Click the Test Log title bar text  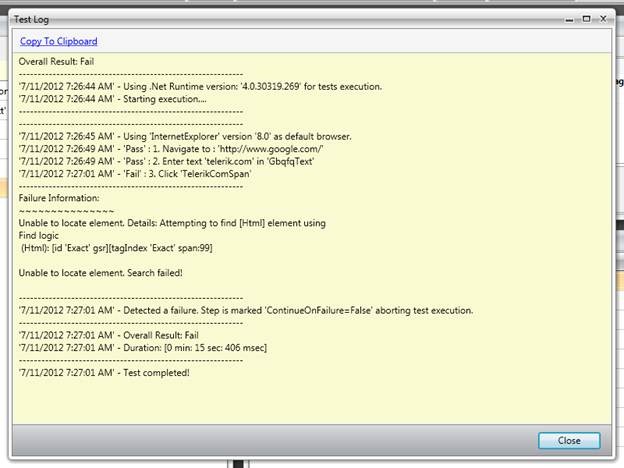[x=33, y=19]
